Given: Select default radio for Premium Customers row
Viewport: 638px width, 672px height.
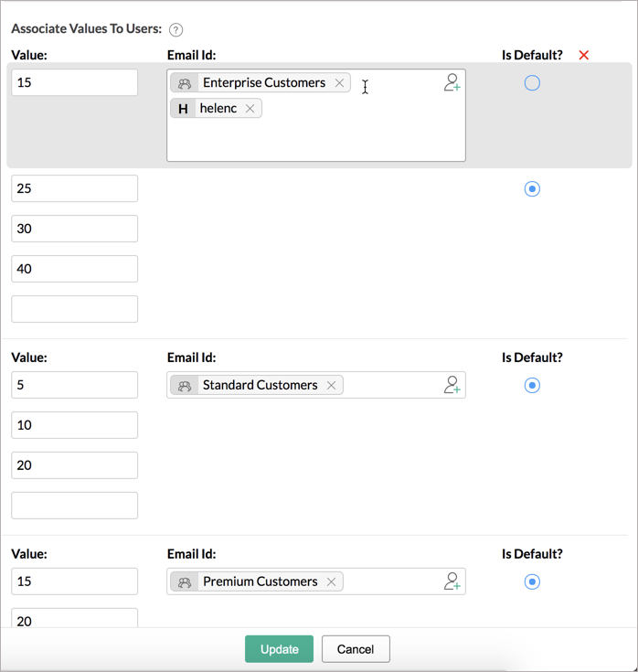Looking at the screenshot, I should coord(532,582).
